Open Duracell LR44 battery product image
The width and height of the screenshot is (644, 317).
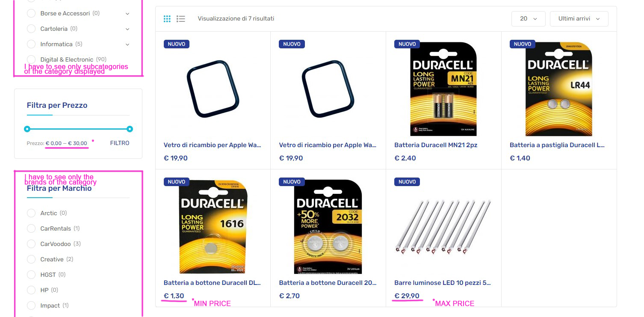tap(559, 89)
